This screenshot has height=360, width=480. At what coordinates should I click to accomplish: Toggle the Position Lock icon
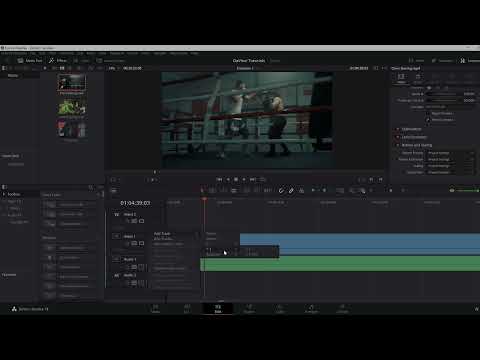tap(301, 191)
